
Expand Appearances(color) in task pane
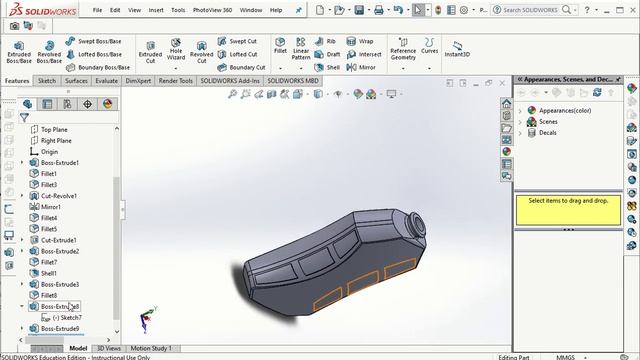click(520, 111)
